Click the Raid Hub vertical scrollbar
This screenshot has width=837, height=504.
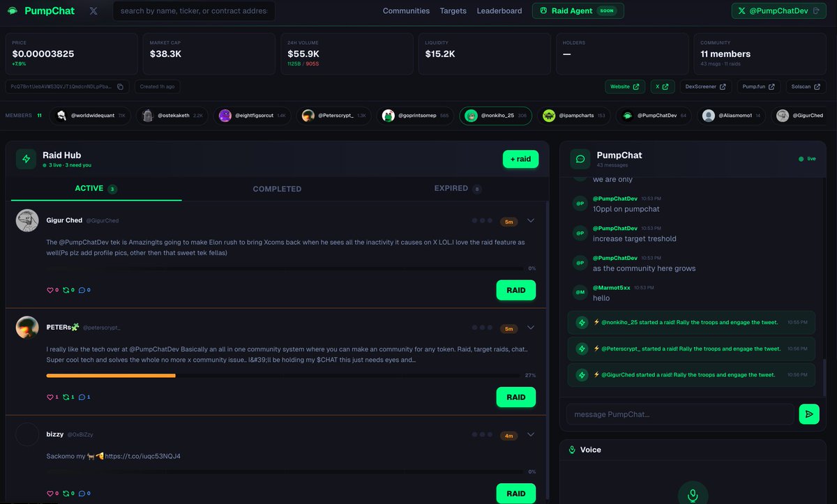[548, 352]
